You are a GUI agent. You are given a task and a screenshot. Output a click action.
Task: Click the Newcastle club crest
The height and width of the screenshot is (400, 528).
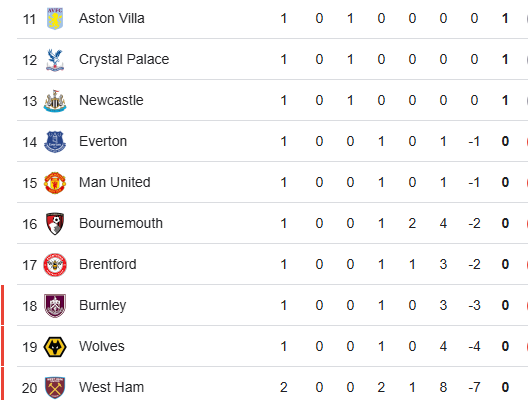point(55,101)
